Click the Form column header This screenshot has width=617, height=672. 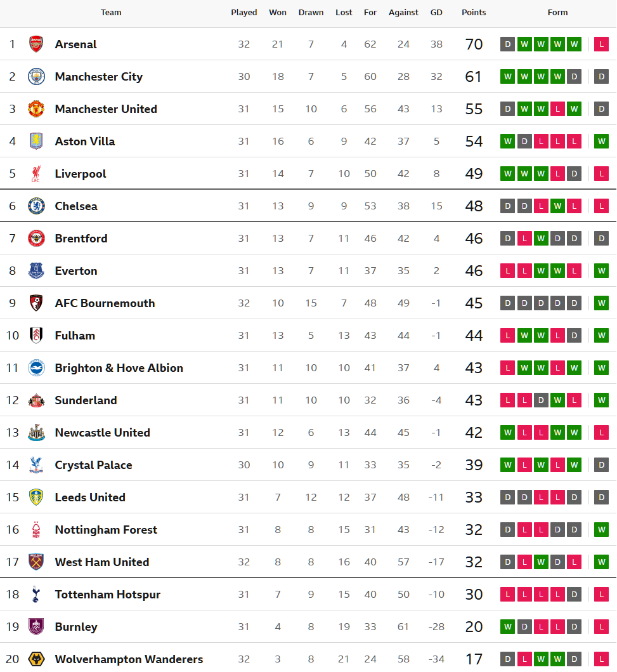click(x=557, y=13)
